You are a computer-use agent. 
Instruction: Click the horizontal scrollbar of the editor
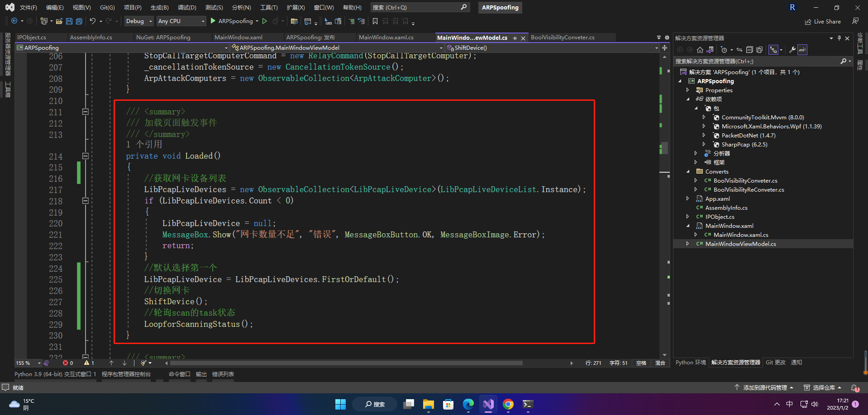pos(346,363)
